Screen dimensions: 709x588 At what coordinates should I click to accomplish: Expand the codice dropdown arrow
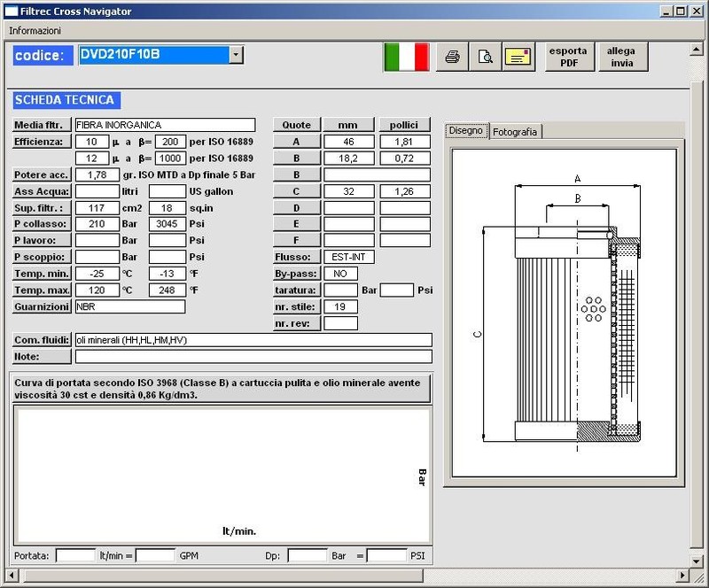[236, 55]
